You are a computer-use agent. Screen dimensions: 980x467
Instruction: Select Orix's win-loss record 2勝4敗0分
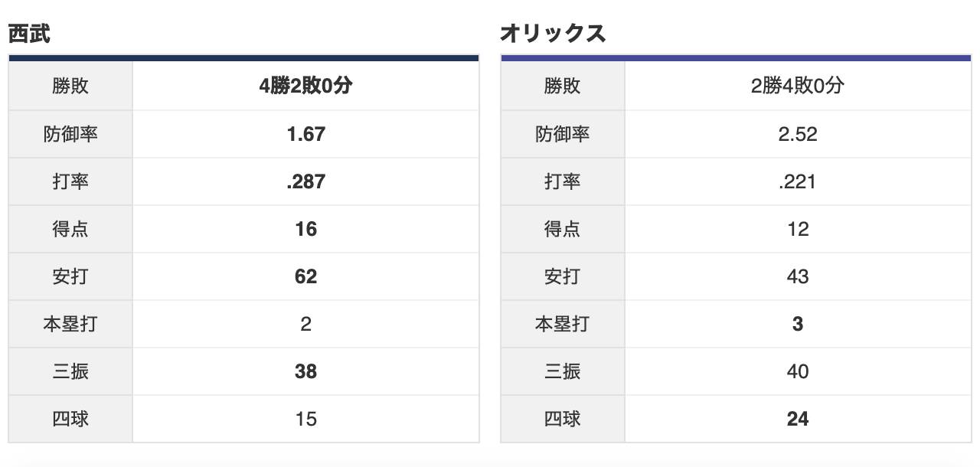797,86
